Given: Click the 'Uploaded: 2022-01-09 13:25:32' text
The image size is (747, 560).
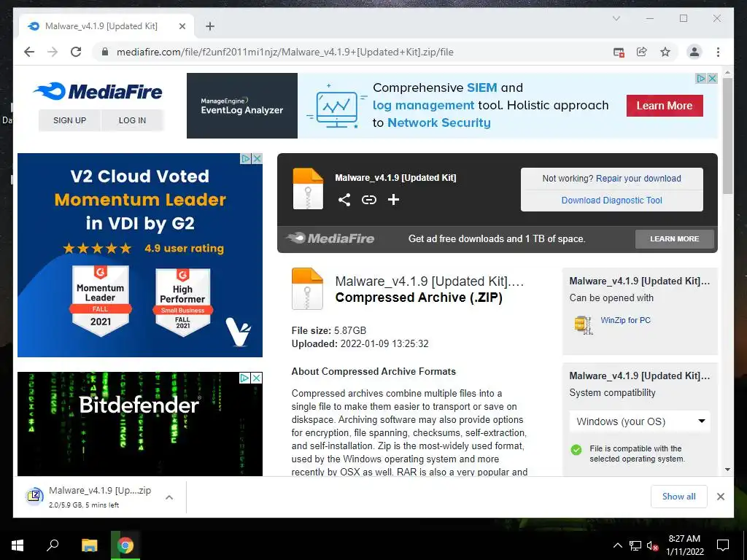Looking at the screenshot, I should (x=360, y=344).
